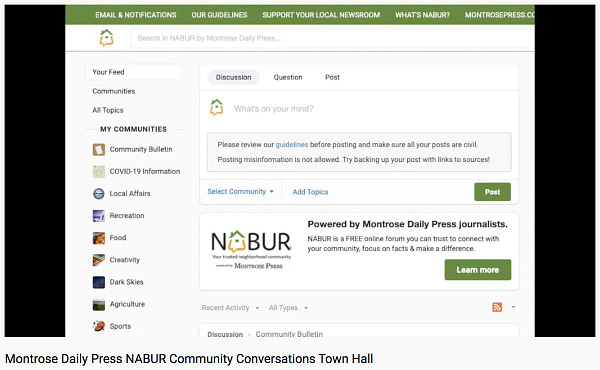Switch to the Post tab
The height and width of the screenshot is (370, 600).
click(x=332, y=77)
